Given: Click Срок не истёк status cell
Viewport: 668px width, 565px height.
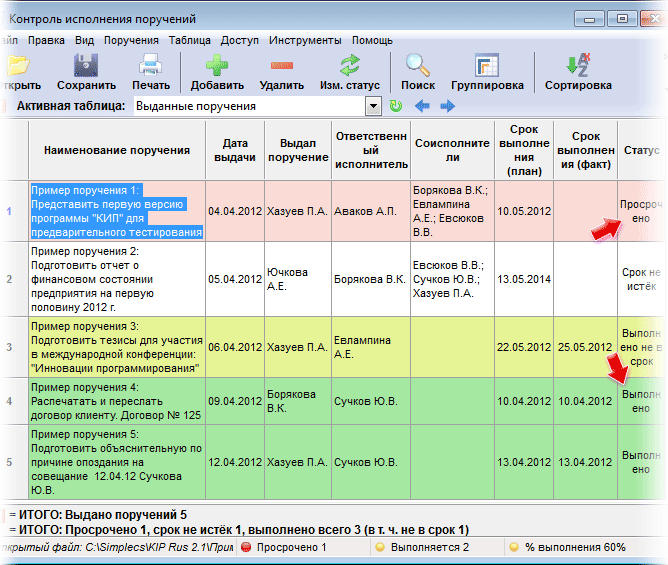Looking at the screenshot, I should tap(642, 279).
